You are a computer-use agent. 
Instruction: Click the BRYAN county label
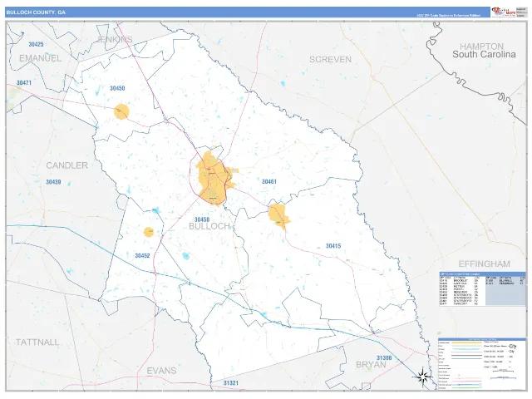pos(371,365)
